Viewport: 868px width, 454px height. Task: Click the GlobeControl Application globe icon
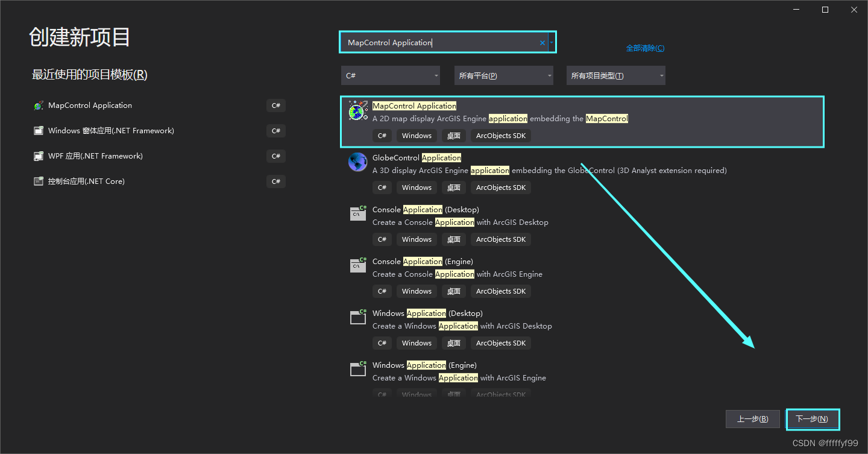tap(358, 162)
